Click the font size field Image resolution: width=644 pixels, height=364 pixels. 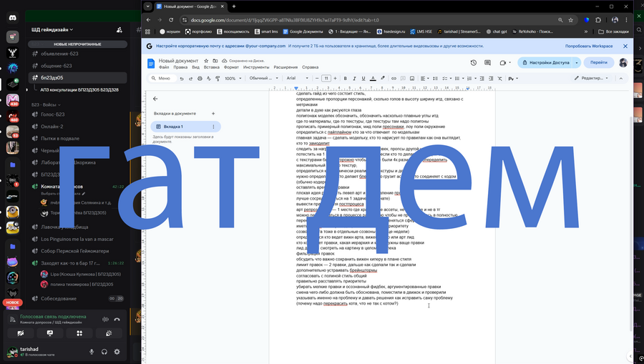[x=326, y=79]
